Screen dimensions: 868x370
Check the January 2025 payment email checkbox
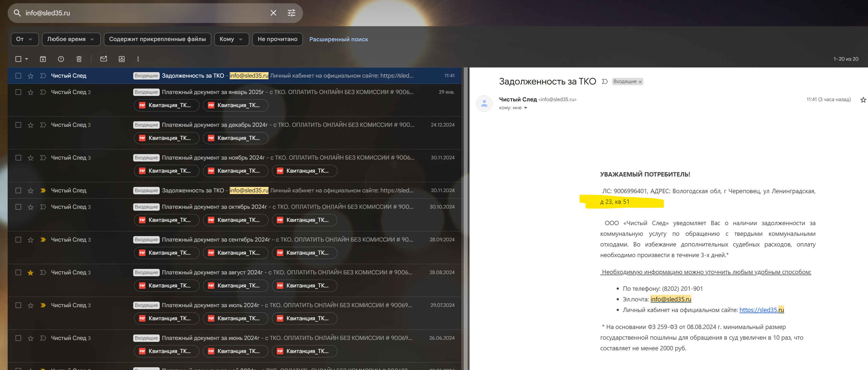[x=19, y=92]
